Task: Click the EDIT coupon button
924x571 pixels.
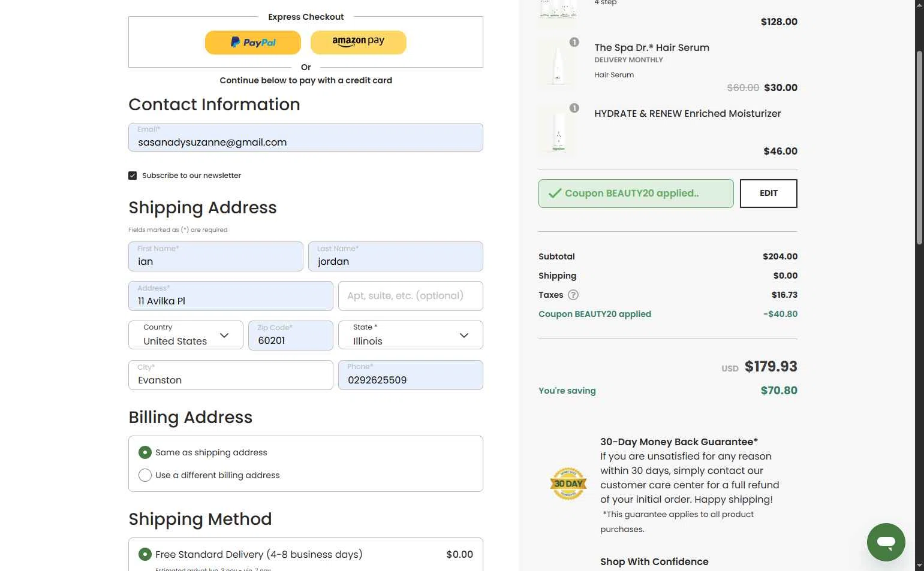Action: coord(769,194)
